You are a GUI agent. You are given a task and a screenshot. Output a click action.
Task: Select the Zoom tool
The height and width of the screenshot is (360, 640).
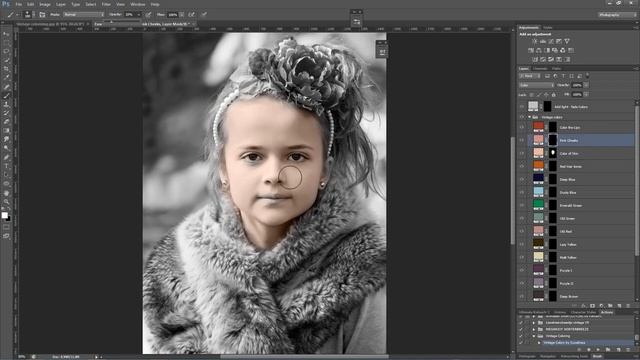tap(6, 202)
